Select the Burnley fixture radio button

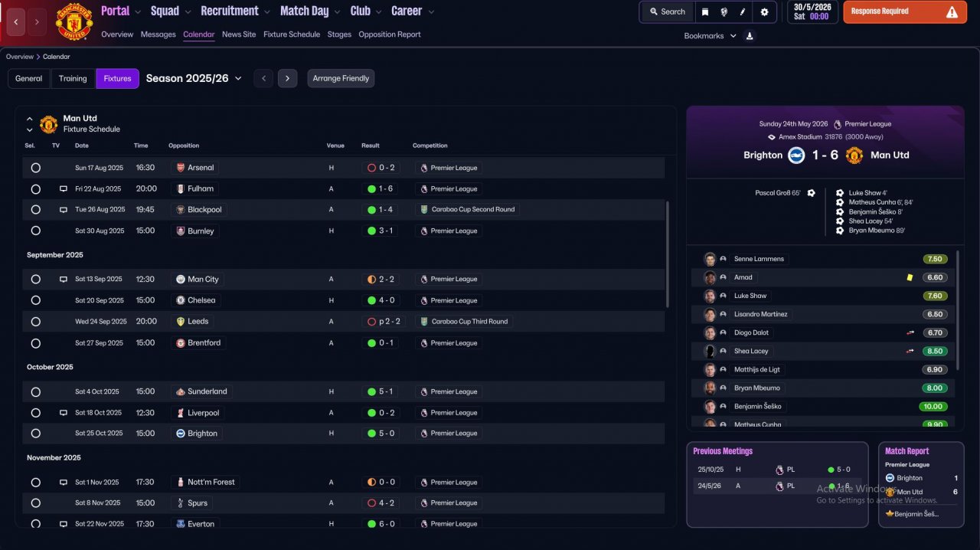(x=35, y=231)
